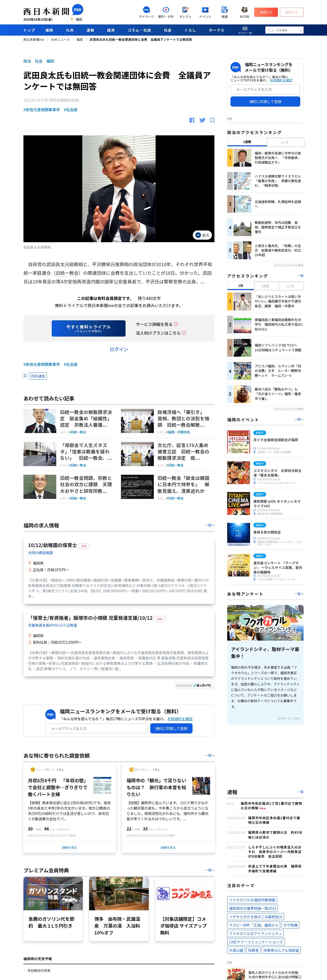Open the あな特 icon
Viewport: 327px width, 980px height.
point(244,12)
